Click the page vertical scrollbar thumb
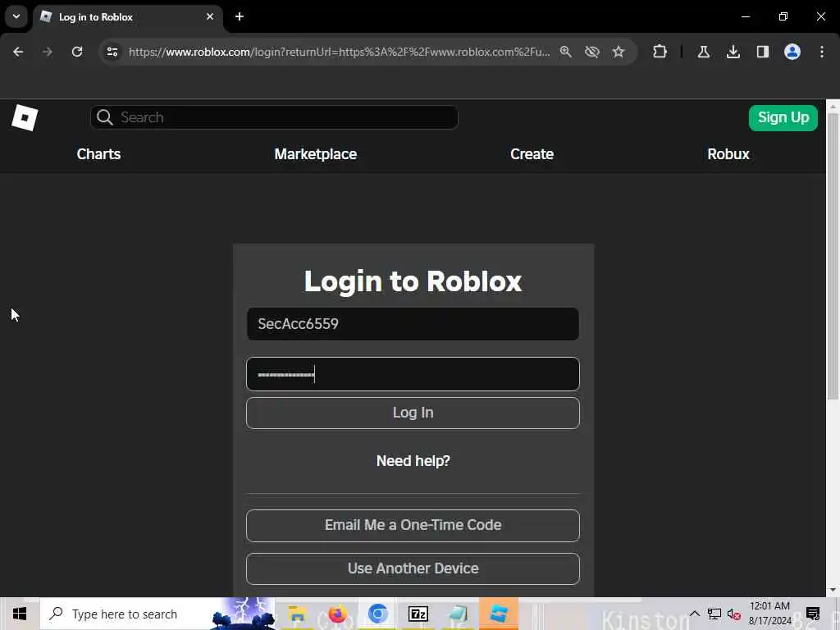 (833, 255)
